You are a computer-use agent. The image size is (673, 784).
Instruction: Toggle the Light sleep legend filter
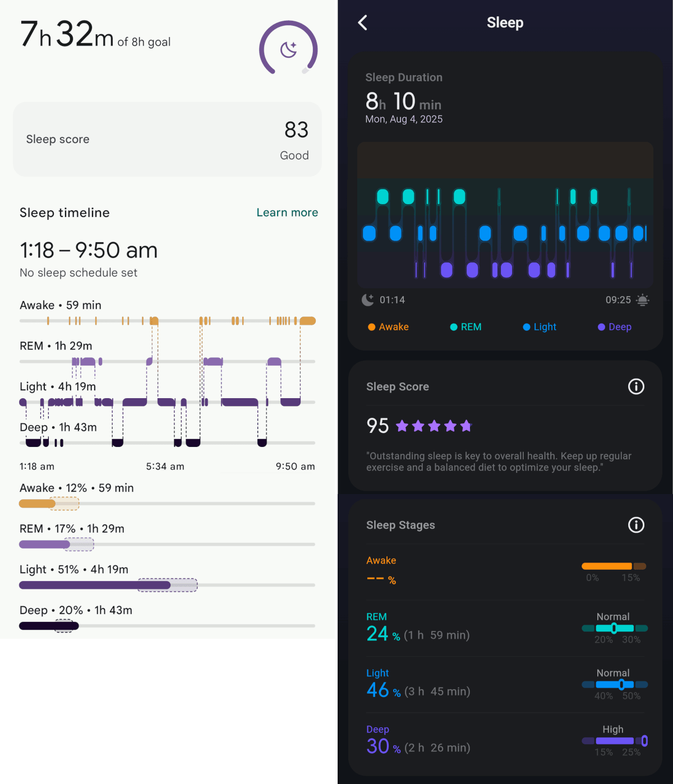526,326
